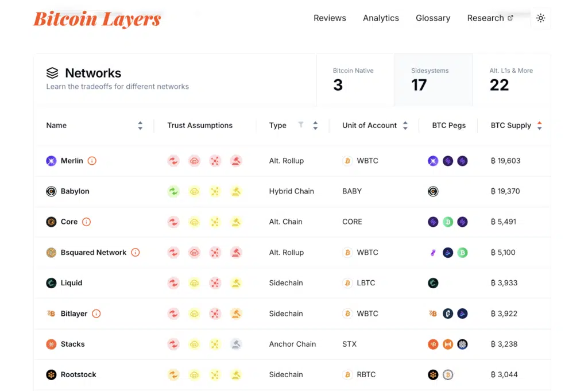
Task: Click Merlin's first red trust assumption icon
Action: 173,161
